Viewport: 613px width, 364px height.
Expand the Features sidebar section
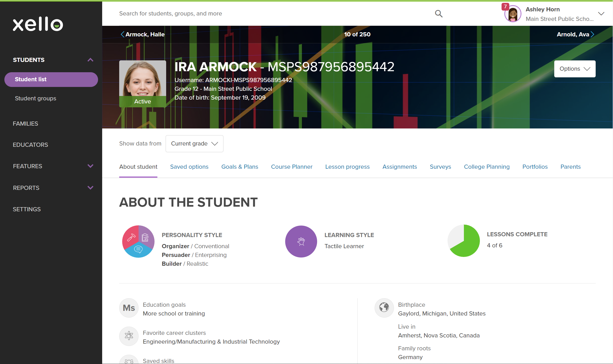(x=90, y=166)
